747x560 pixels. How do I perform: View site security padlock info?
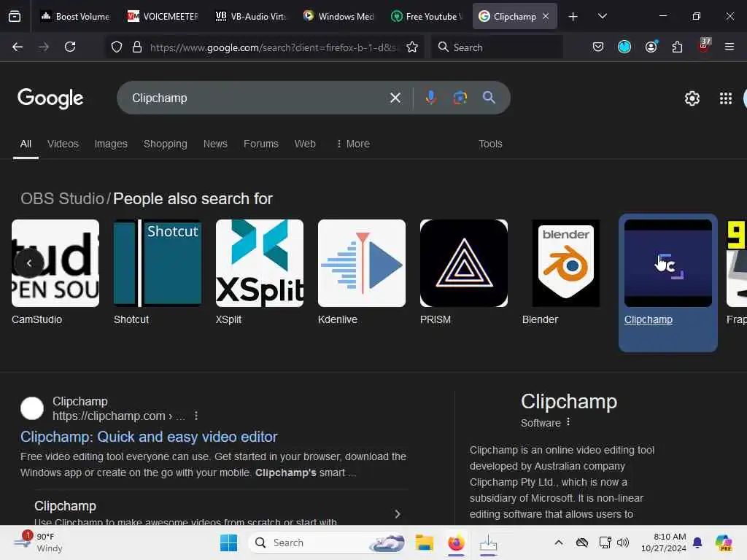pyautogui.click(x=137, y=47)
